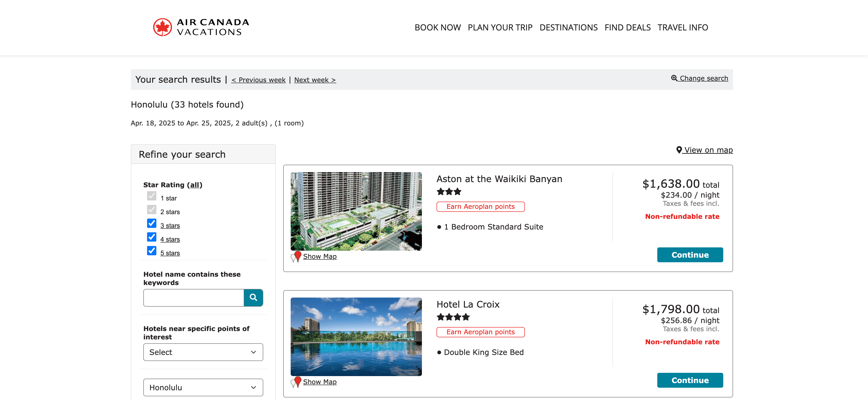The height and width of the screenshot is (400, 868).
Task: Click the location pin icon for View on map
Action: point(679,150)
